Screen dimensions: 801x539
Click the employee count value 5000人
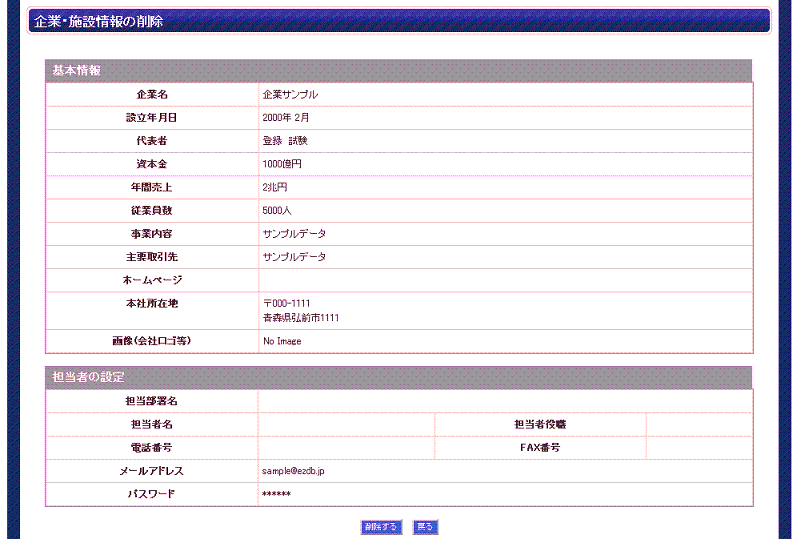(x=279, y=210)
